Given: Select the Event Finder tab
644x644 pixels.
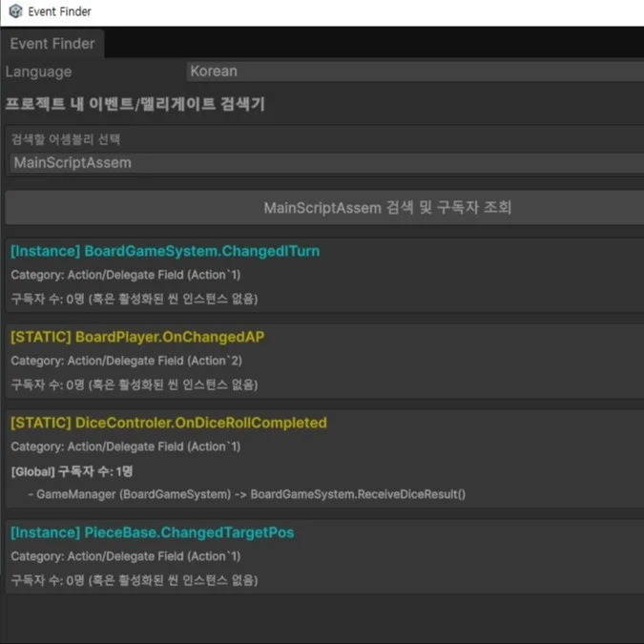Looking at the screenshot, I should tap(52, 44).
